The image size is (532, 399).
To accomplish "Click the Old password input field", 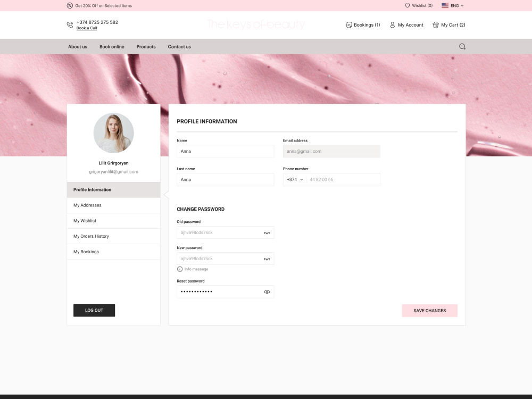I will point(225,233).
